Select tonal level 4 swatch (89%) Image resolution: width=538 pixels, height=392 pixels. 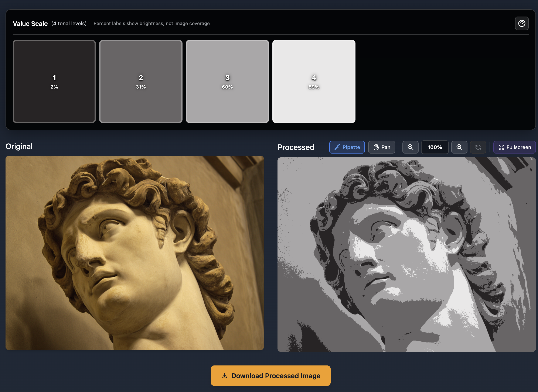coord(314,81)
